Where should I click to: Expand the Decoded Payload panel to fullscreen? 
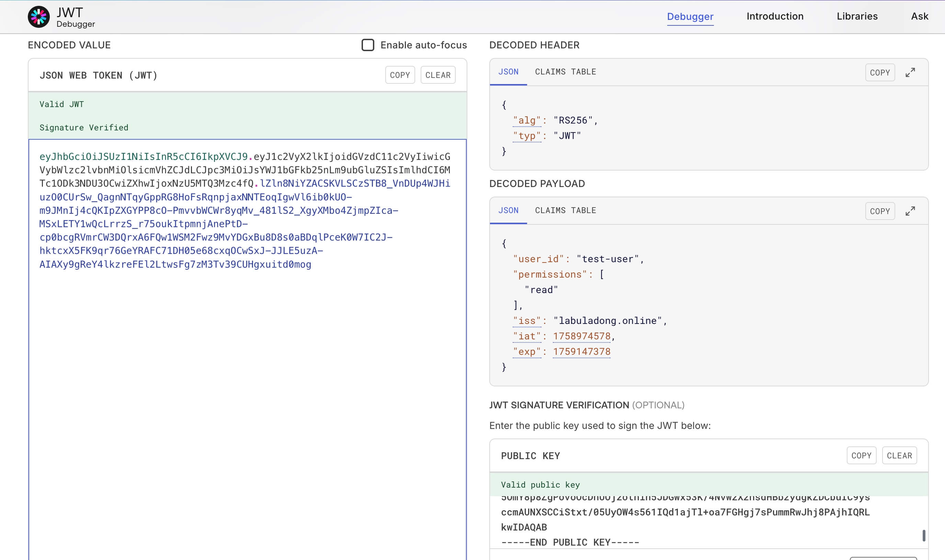pos(910,211)
